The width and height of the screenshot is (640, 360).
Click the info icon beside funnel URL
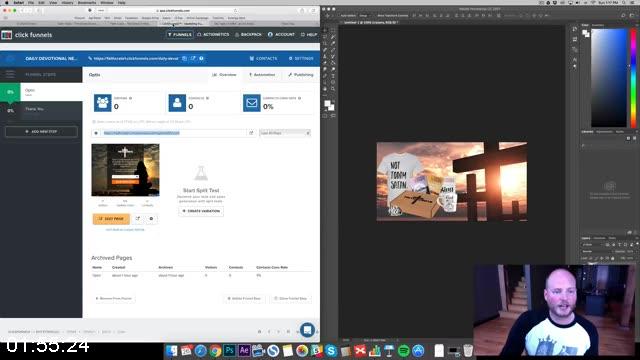click(x=201, y=58)
